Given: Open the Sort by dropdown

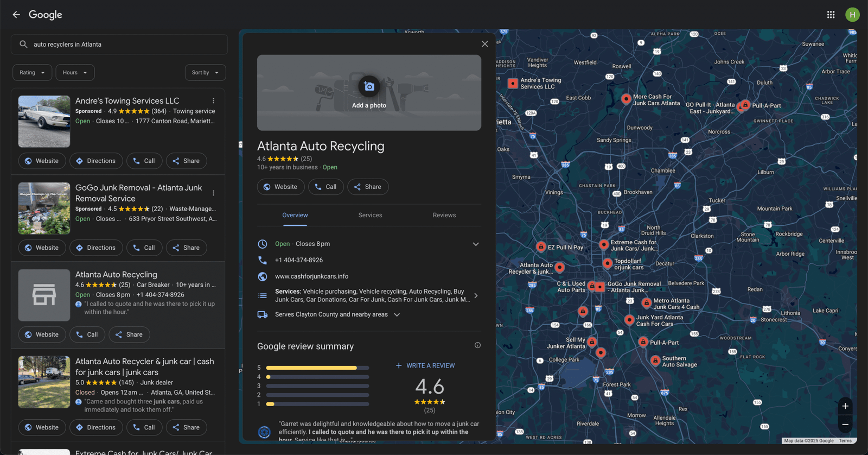Looking at the screenshot, I should (x=205, y=72).
